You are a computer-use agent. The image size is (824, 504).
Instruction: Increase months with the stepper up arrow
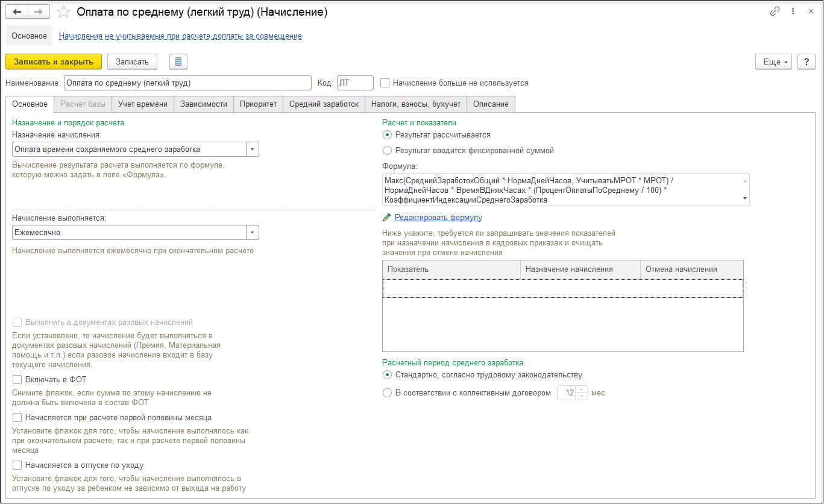click(582, 389)
